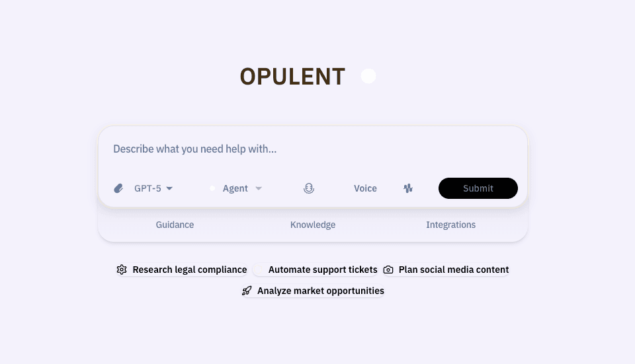
Task: Choose the Automate support tickets suggestion
Action: tap(322, 270)
